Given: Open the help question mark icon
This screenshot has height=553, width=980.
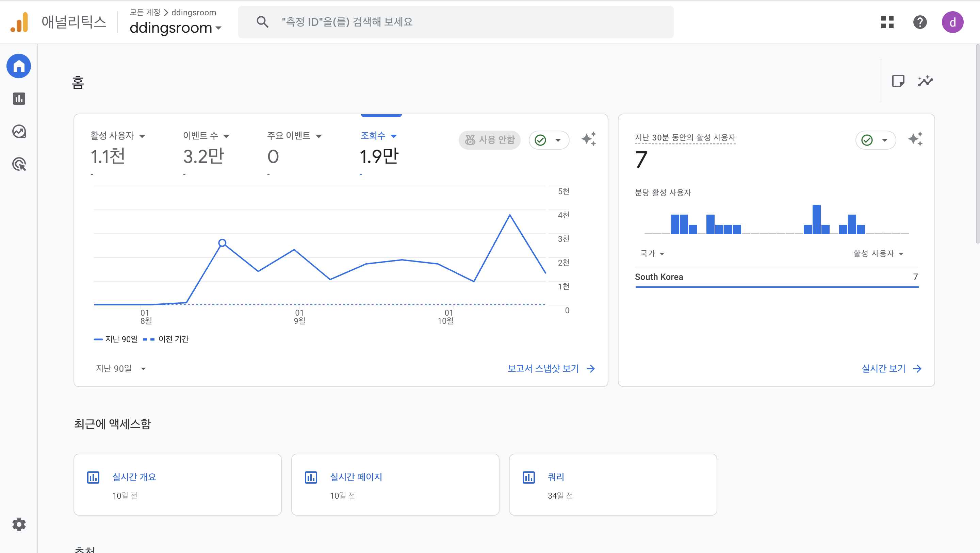Looking at the screenshot, I should (919, 22).
